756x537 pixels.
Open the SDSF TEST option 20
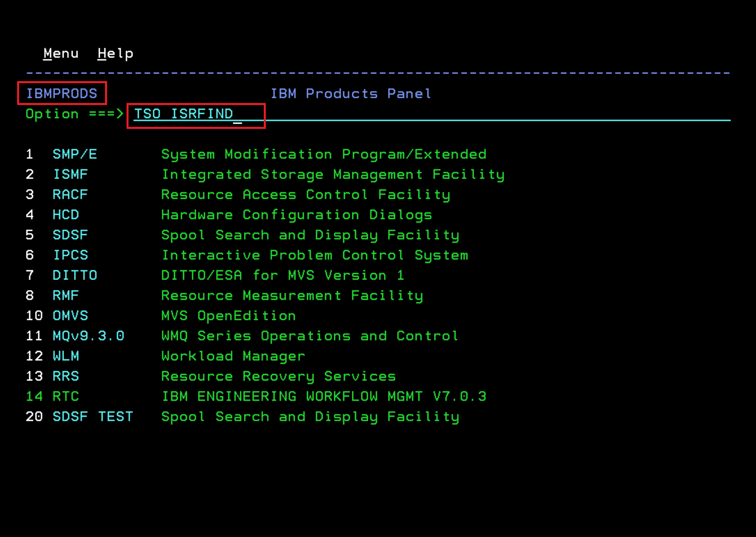pyautogui.click(x=93, y=416)
